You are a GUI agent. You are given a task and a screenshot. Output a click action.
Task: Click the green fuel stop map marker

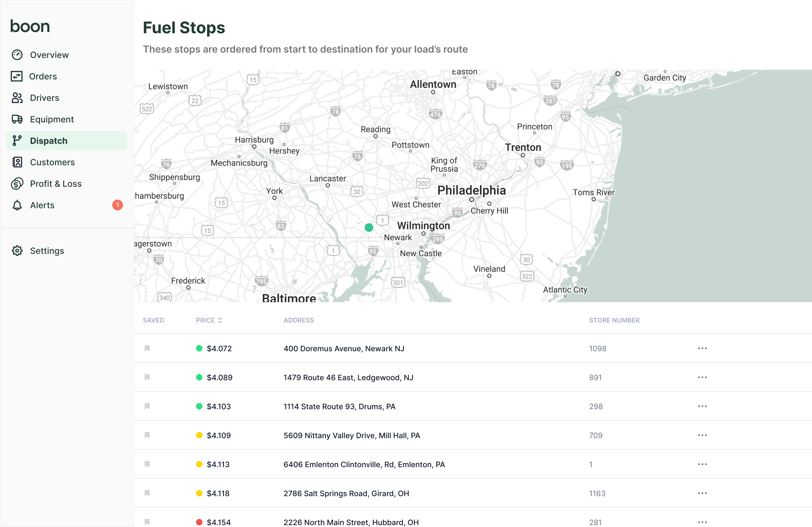pyautogui.click(x=369, y=227)
